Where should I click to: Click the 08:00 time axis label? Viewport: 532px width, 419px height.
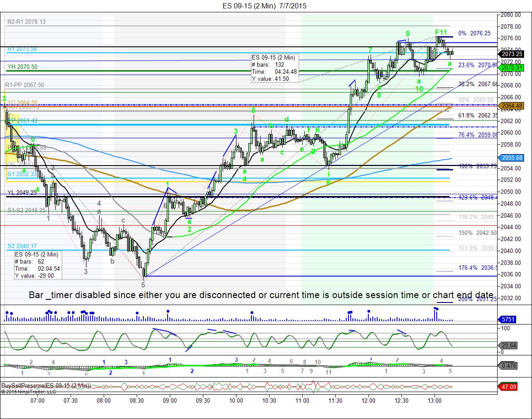[104, 401]
